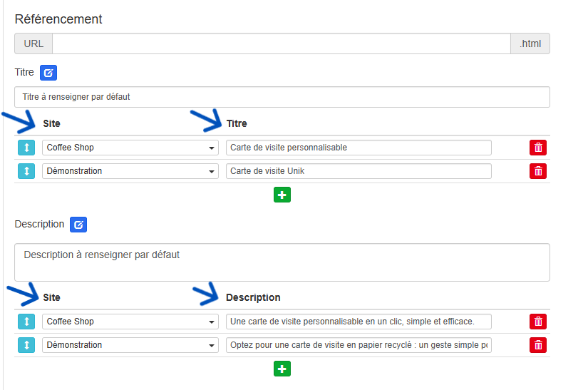Click the default description text area
588x390 pixels.
pyautogui.click(x=282, y=262)
